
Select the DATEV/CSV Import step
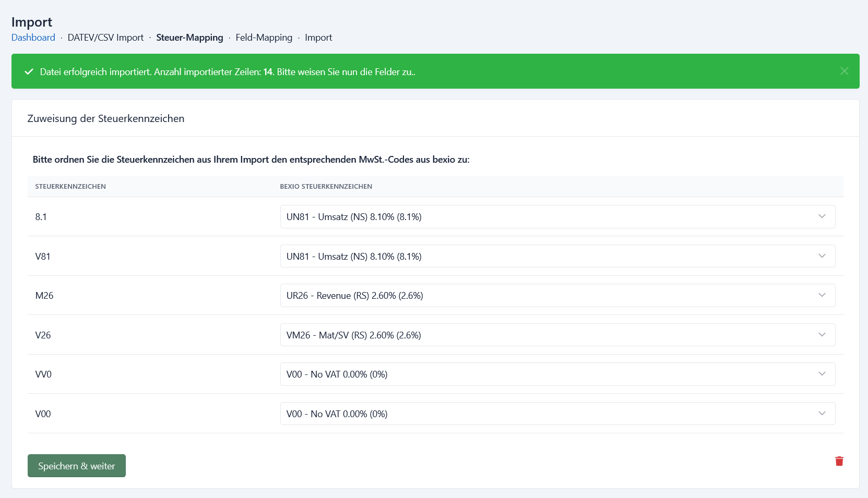click(x=105, y=38)
